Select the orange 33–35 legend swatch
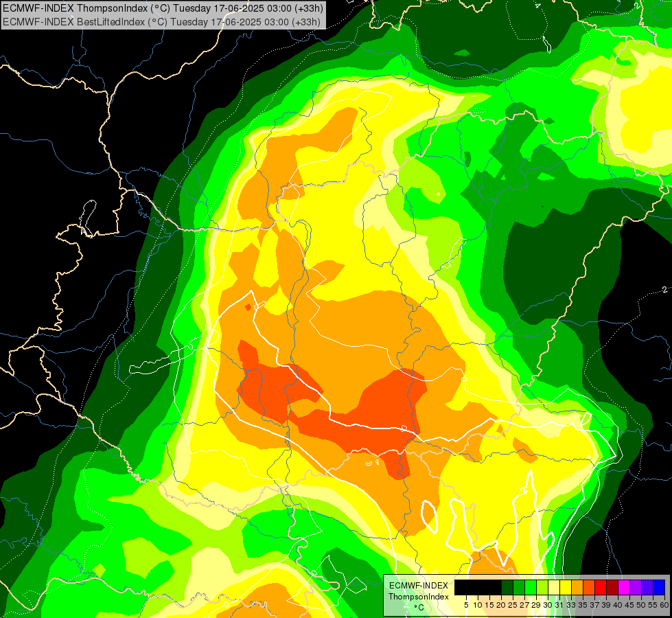The image size is (672, 618). (x=578, y=587)
